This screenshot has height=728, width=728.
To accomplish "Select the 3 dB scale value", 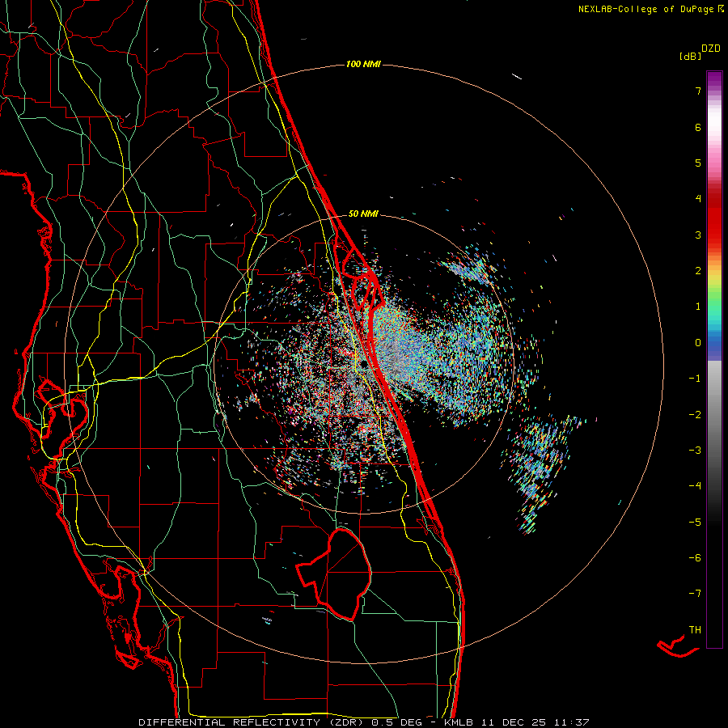I will (698, 235).
